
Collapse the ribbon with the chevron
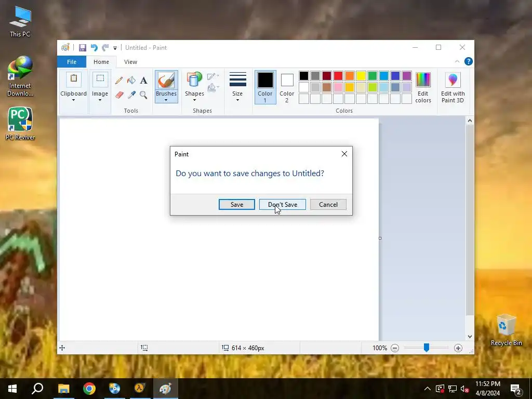pos(457,61)
